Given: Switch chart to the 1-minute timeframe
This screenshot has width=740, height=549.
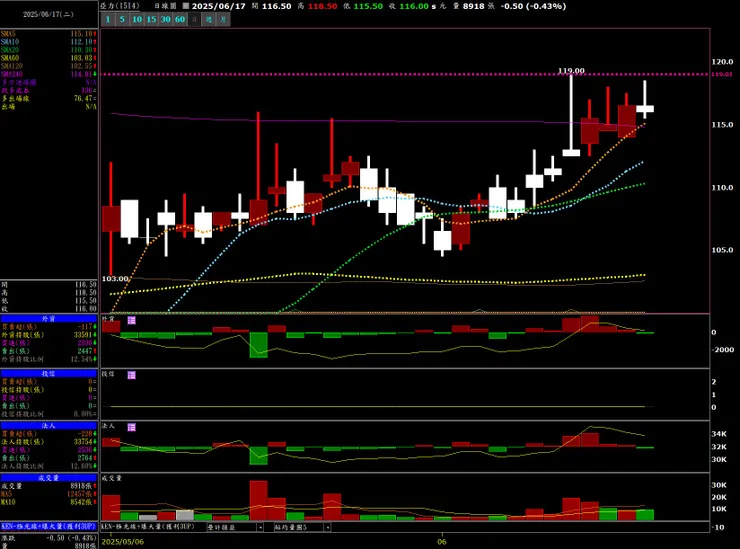Looking at the screenshot, I should point(108,19).
